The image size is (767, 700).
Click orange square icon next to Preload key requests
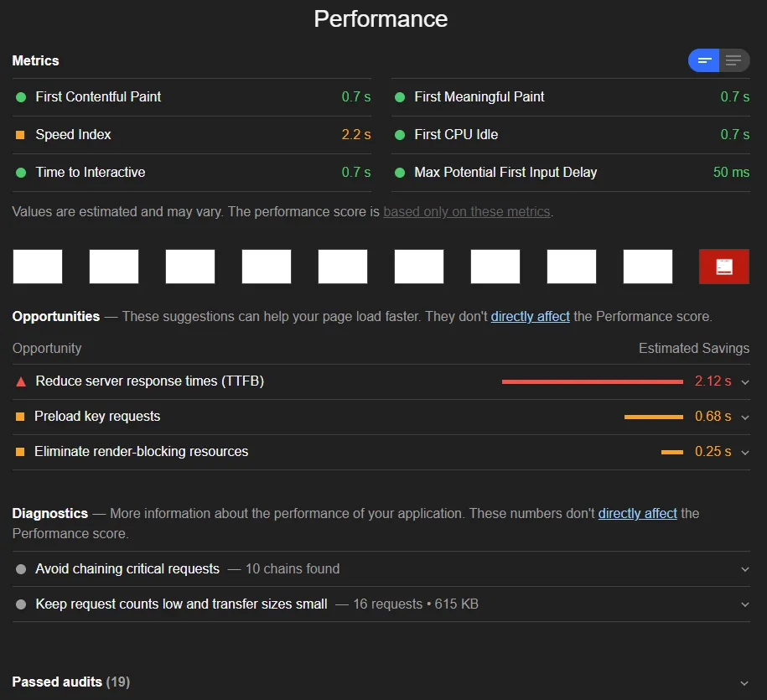20,417
